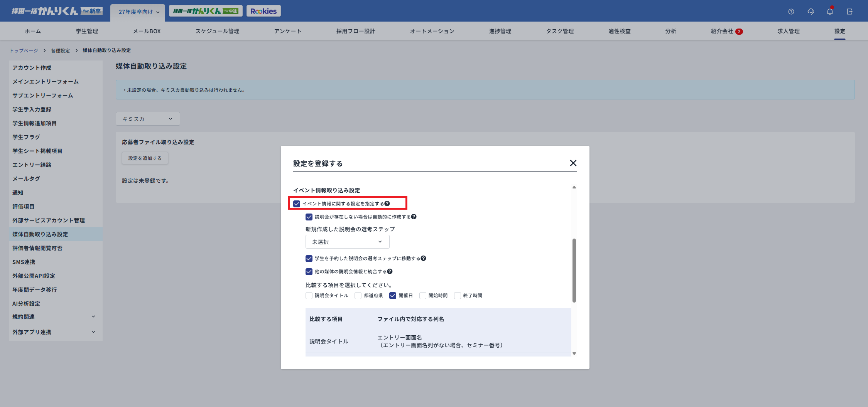Click help icon beside イベント情報に関する設定を指定する
The height and width of the screenshot is (407, 868).
pyautogui.click(x=387, y=203)
